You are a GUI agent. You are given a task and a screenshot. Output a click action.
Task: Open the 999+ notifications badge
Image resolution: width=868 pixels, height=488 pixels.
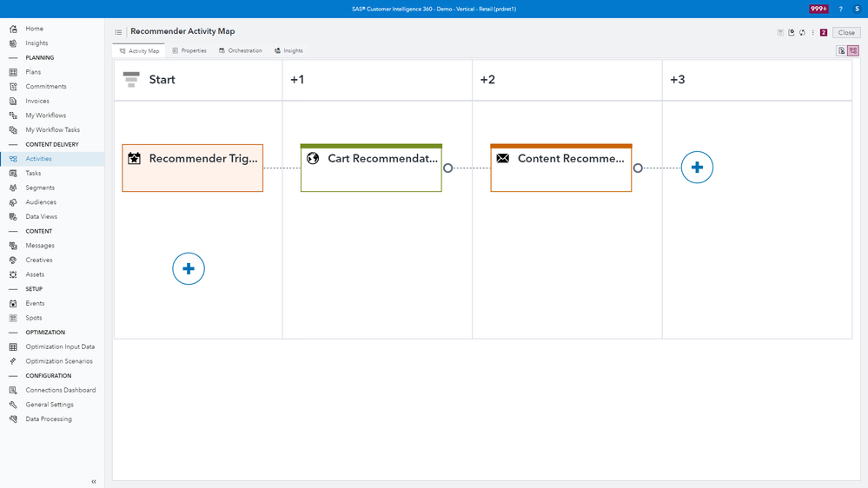coord(818,9)
